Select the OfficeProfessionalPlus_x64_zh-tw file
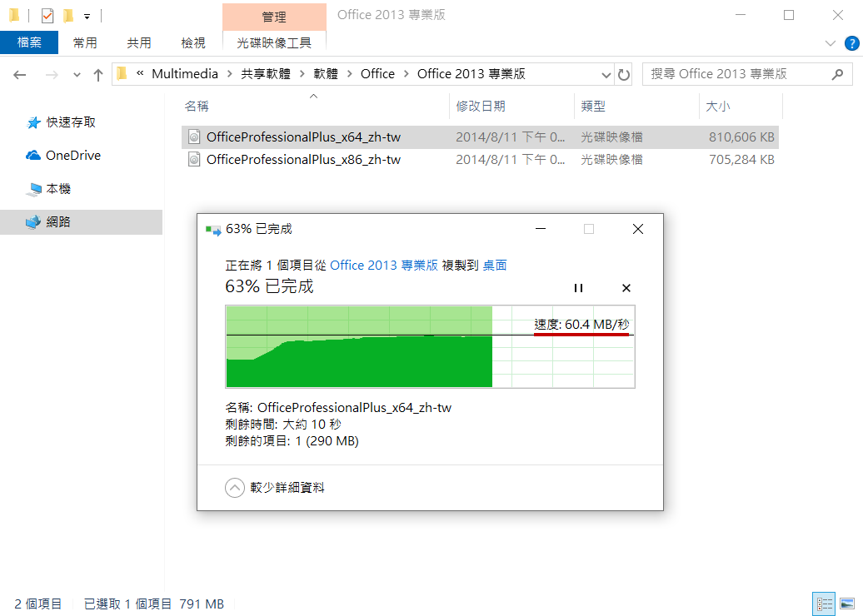863x616 pixels. click(480, 137)
